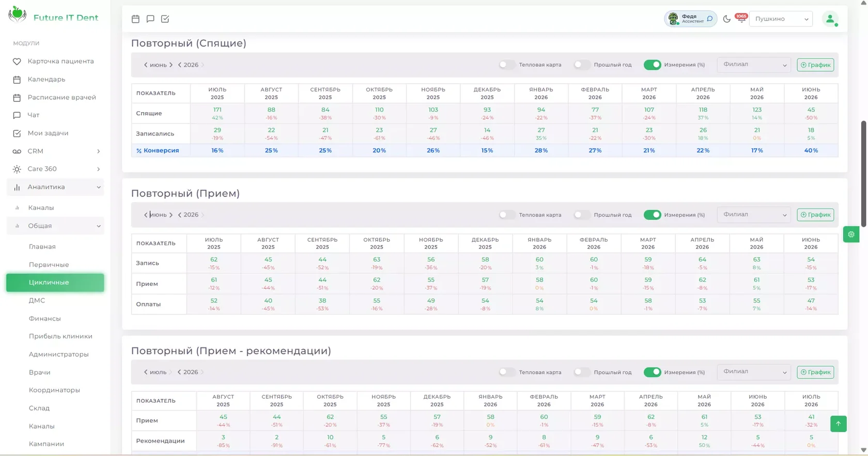Open the Федя Ассистент chip

click(690, 19)
